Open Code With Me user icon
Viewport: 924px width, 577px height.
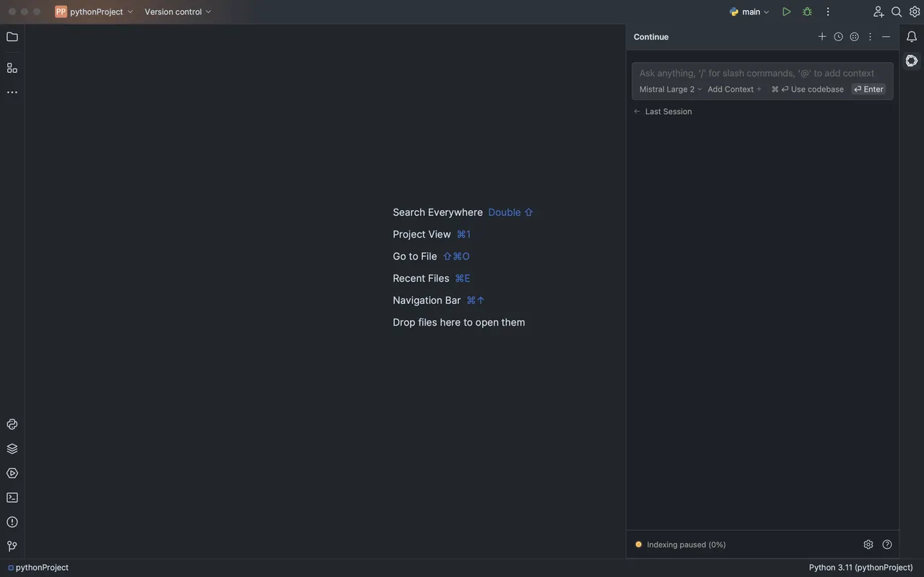878,12
